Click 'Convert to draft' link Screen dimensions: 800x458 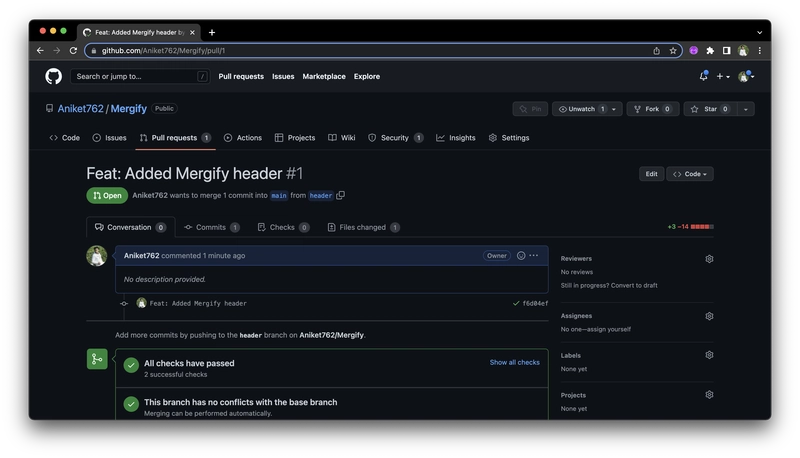[x=634, y=286]
